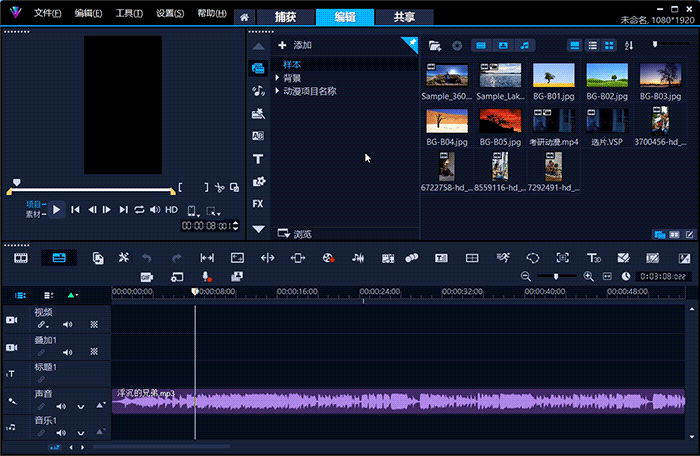This screenshot has width=700, height=456.
Task: Open the FX filter library
Action: coord(258,204)
